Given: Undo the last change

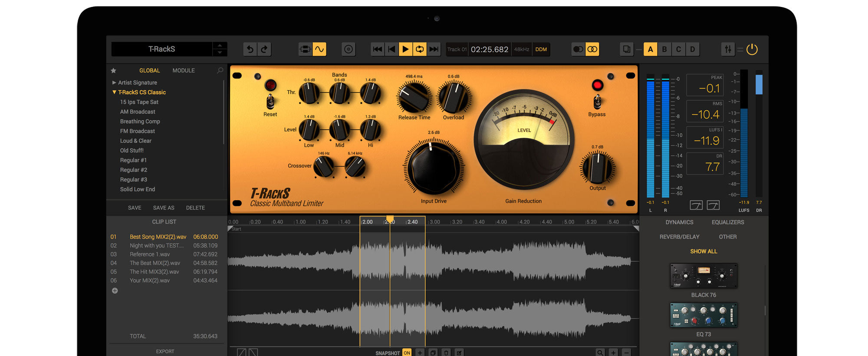Looking at the screenshot, I should coord(250,49).
